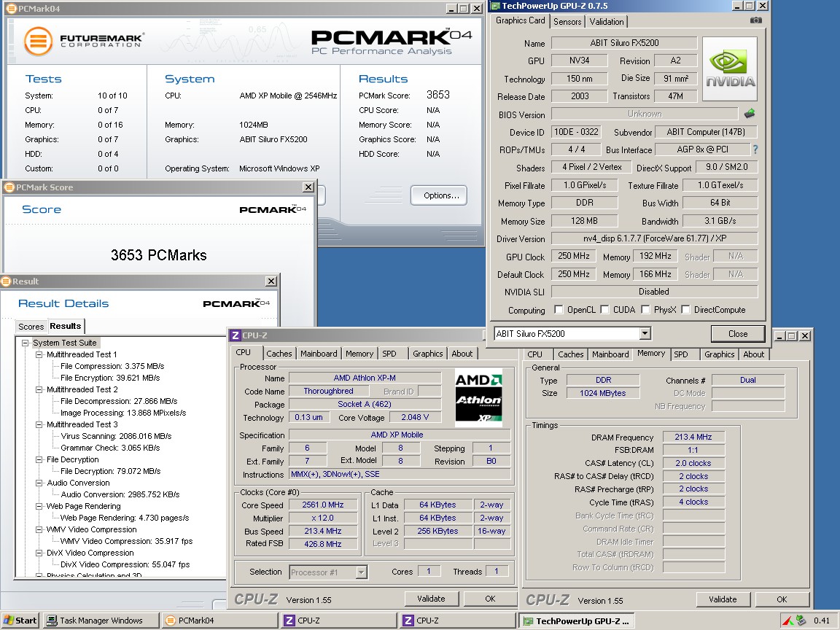The height and width of the screenshot is (630, 840).
Task: Collapse the Multithreaded Test 2 node
Action: pyautogui.click(x=39, y=389)
